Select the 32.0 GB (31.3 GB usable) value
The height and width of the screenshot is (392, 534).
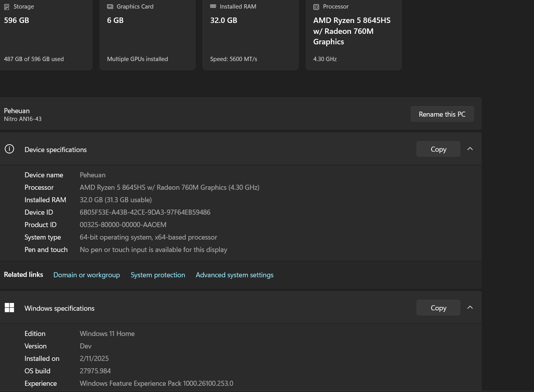point(116,200)
